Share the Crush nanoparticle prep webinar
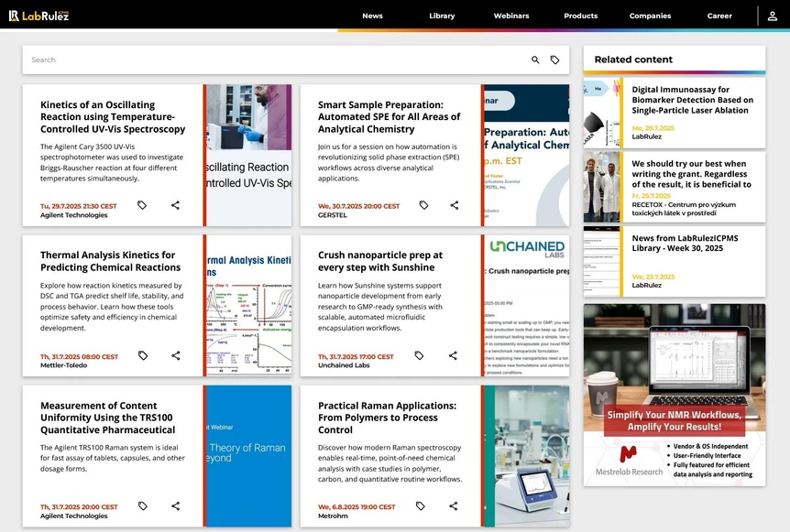Image resolution: width=790 pixels, height=532 pixels. 453,355
